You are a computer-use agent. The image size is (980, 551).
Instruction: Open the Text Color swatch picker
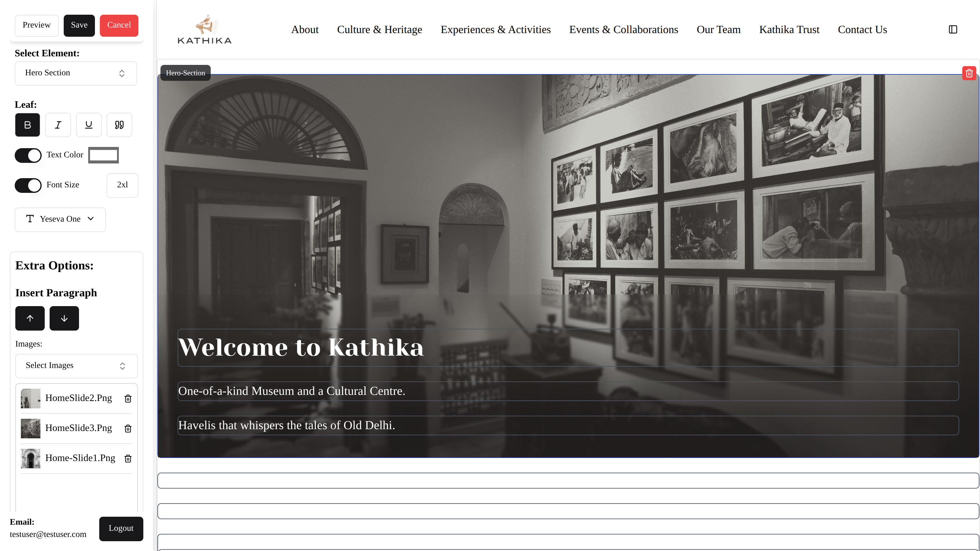(104, 155)
